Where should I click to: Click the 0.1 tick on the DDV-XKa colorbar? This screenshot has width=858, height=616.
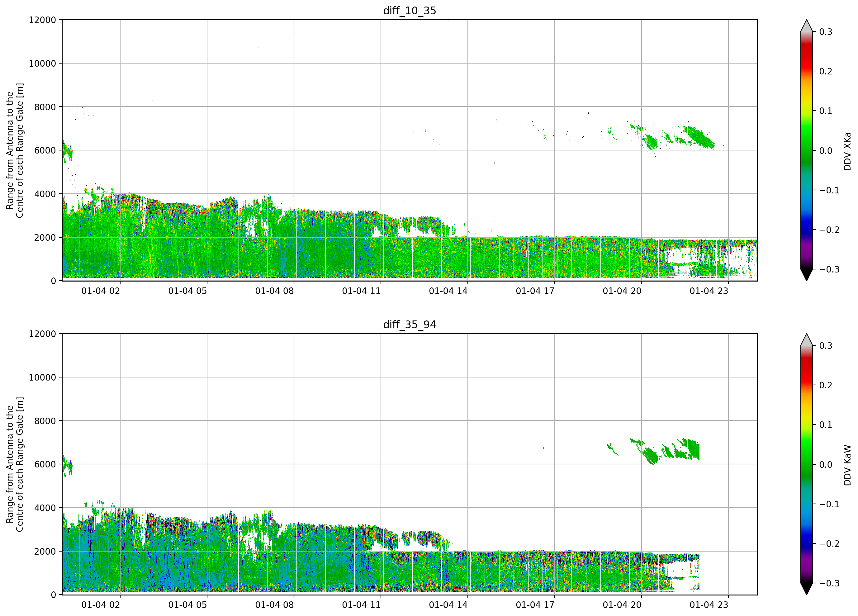coord(826,111)
